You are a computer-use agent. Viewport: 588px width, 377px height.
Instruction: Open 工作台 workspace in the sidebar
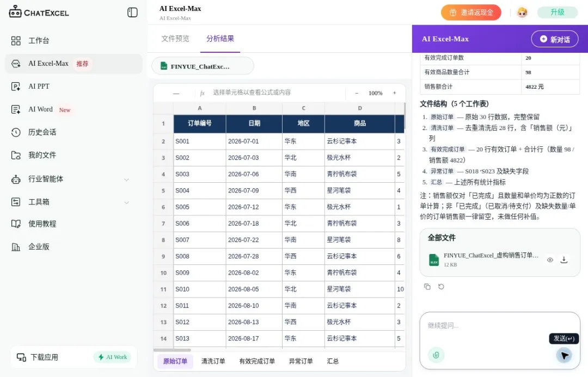click(73, 40)
